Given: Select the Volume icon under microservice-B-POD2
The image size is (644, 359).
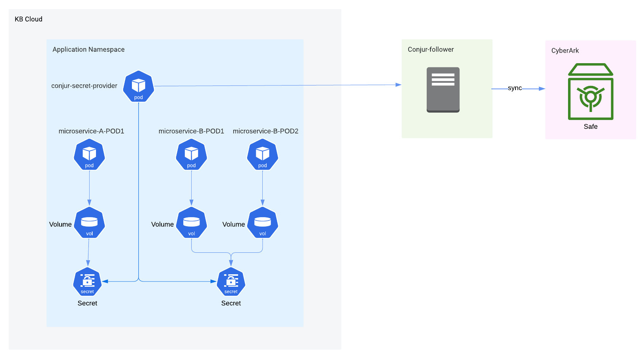Looking at the screenshot, I should click(262, 222).
